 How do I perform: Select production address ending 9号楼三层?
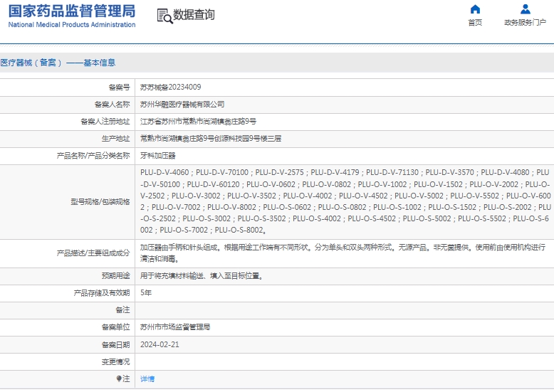(211, 139)
